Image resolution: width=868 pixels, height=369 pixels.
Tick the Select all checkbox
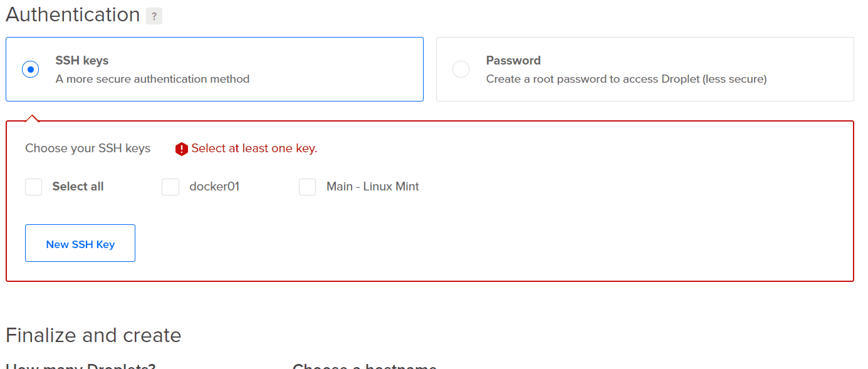coord(34,187)
